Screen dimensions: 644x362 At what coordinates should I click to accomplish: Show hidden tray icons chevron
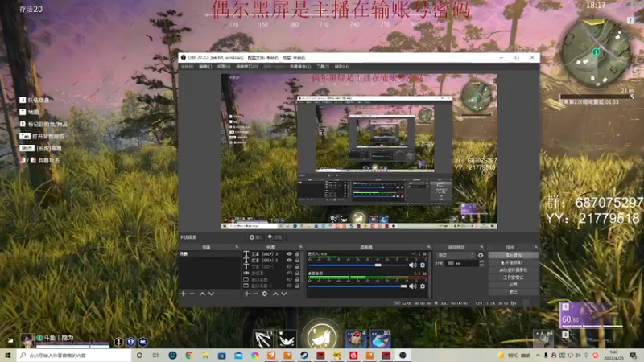point(538,355)
